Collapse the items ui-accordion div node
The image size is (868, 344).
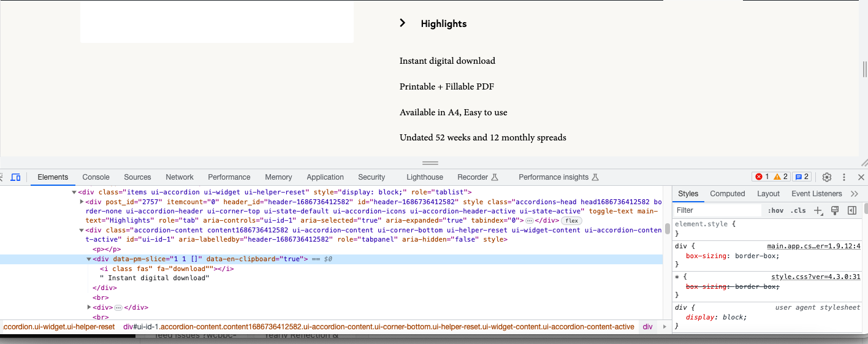75,193
